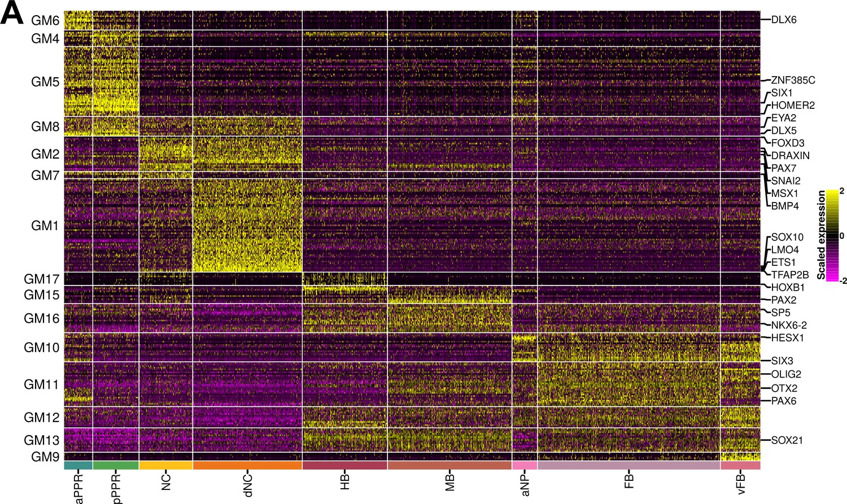This screenshot has width=847, height=504.
Task: Click the GM17 module label
Action: 42,279
